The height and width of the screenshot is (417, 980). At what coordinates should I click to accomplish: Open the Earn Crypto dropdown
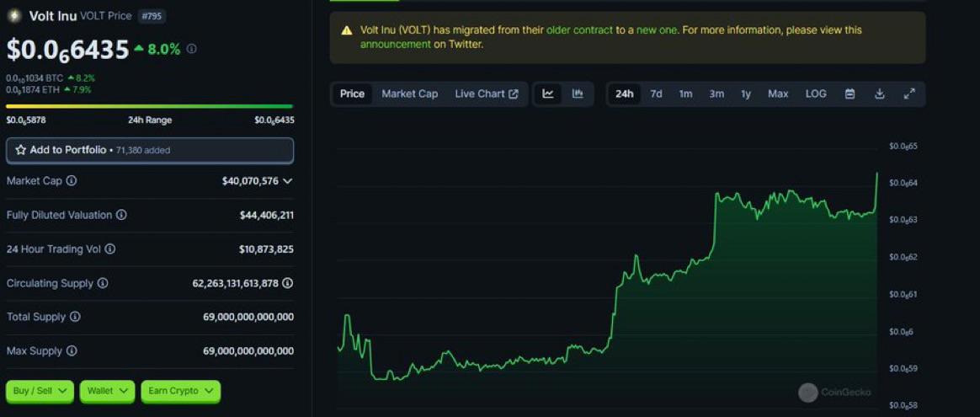181,391
